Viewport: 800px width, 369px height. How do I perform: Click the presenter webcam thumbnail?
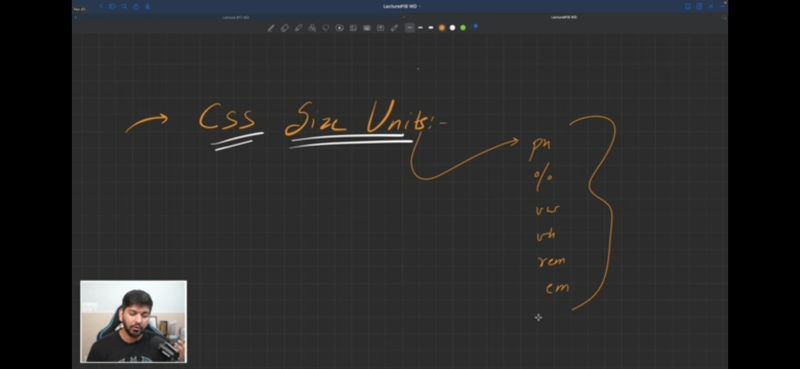(x=134, y=322)
